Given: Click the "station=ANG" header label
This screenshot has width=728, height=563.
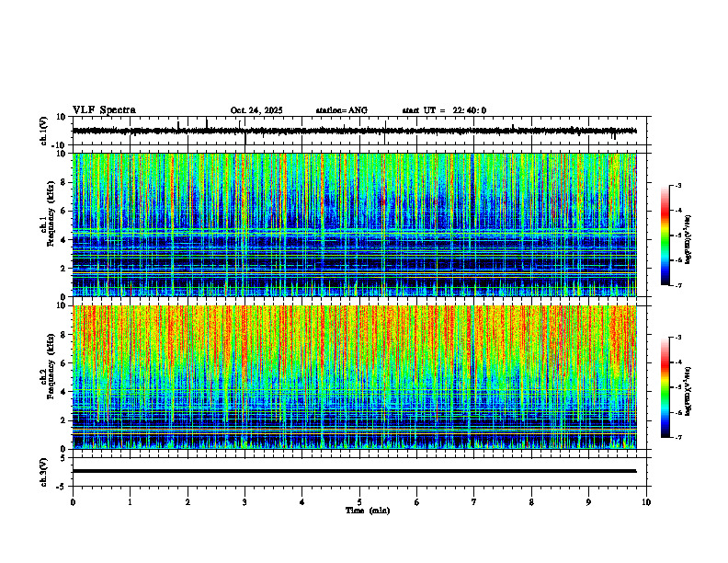Looking at the screenshot, I should (x=341, y=110).
